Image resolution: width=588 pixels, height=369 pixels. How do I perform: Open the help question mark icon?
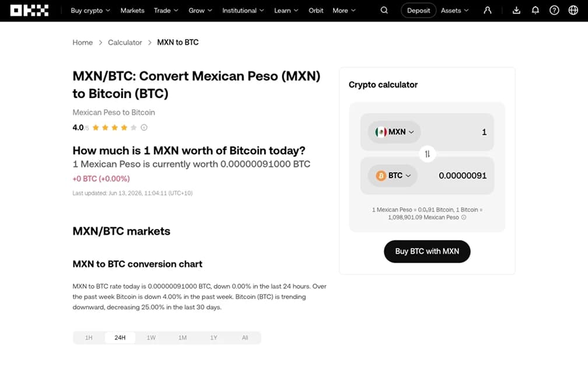pos(554,10)
